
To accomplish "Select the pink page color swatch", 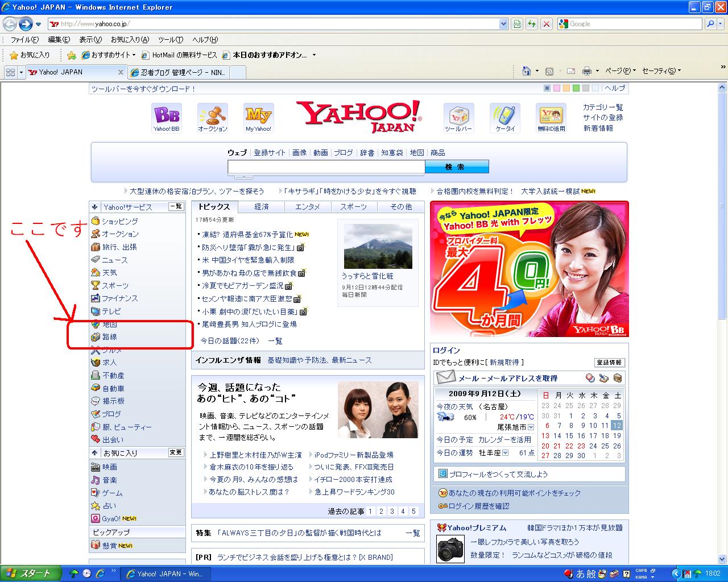I will (557, 88).
